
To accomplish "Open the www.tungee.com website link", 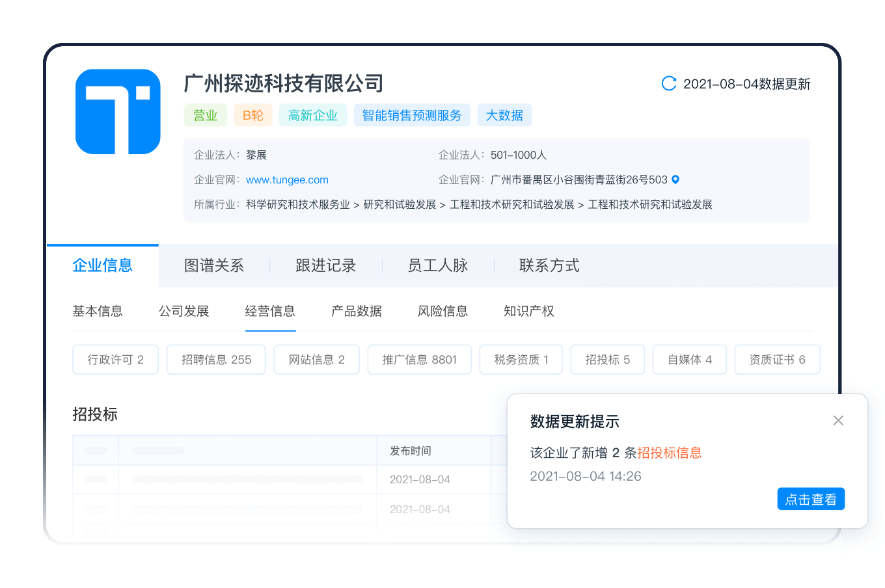I will coord(287,180).
